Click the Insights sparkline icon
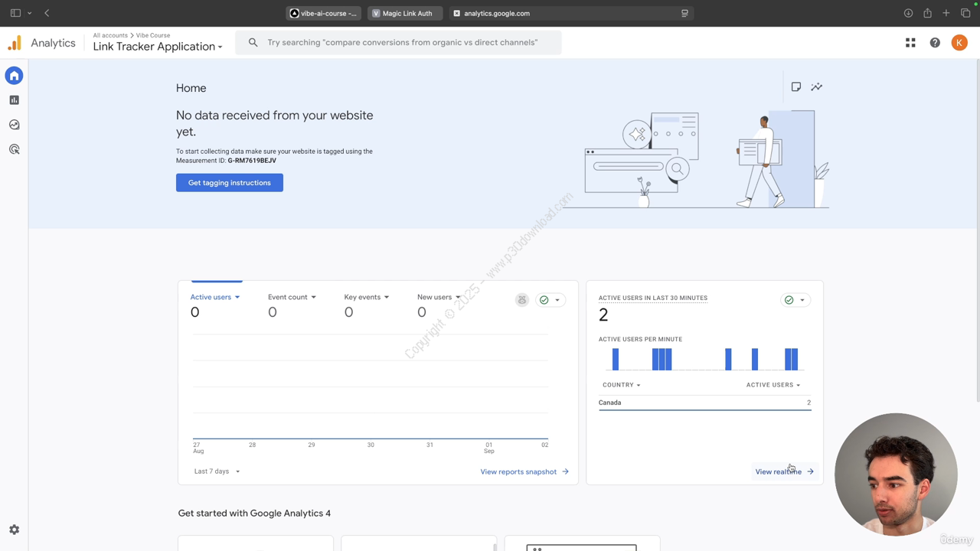Image resolution: width=980 pixels, height=551 pixels. pos(817,87)
